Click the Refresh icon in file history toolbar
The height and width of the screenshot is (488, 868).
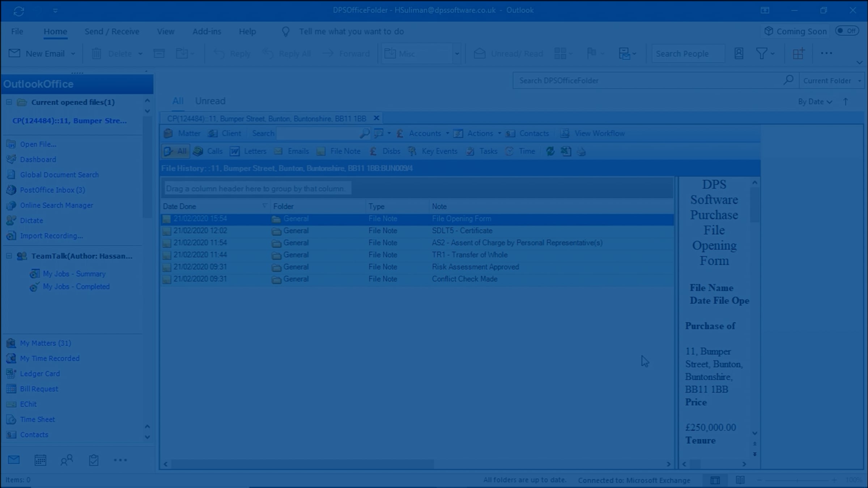pos(550,151)
